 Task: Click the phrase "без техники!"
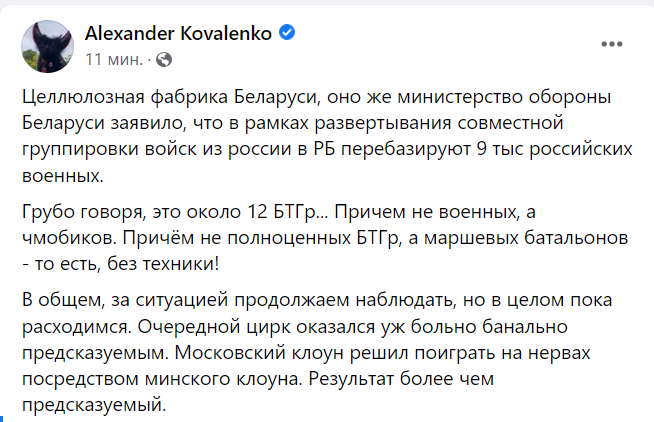click(x=163, y=264)
